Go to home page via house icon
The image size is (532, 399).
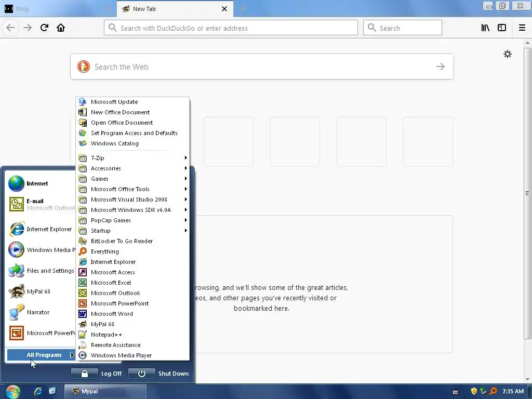click(61, 28)
